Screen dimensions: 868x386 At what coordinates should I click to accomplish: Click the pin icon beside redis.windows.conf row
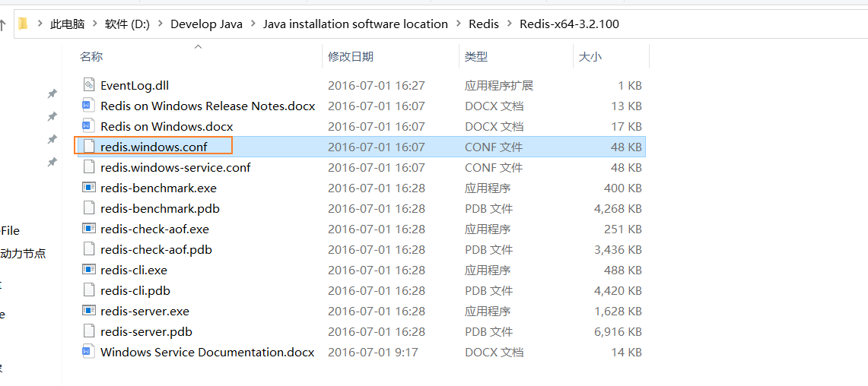[x=52, y=139]
